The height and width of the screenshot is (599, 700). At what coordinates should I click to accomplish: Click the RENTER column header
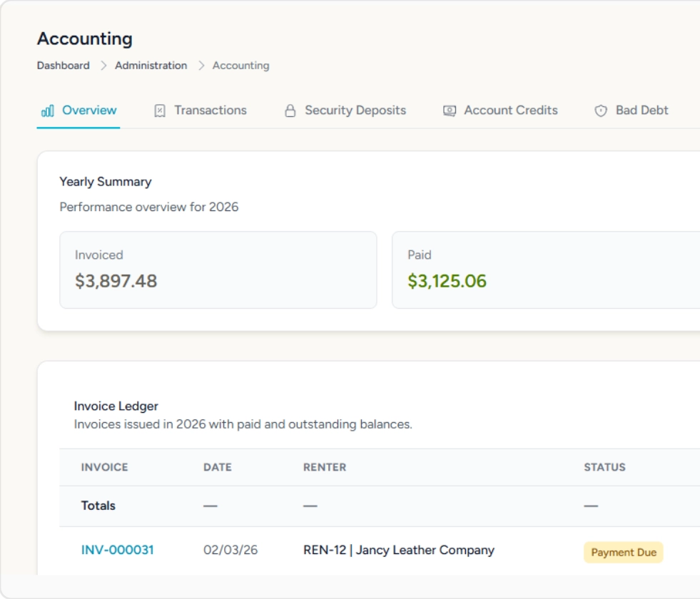pyautogui.click(x=325, y=467)
